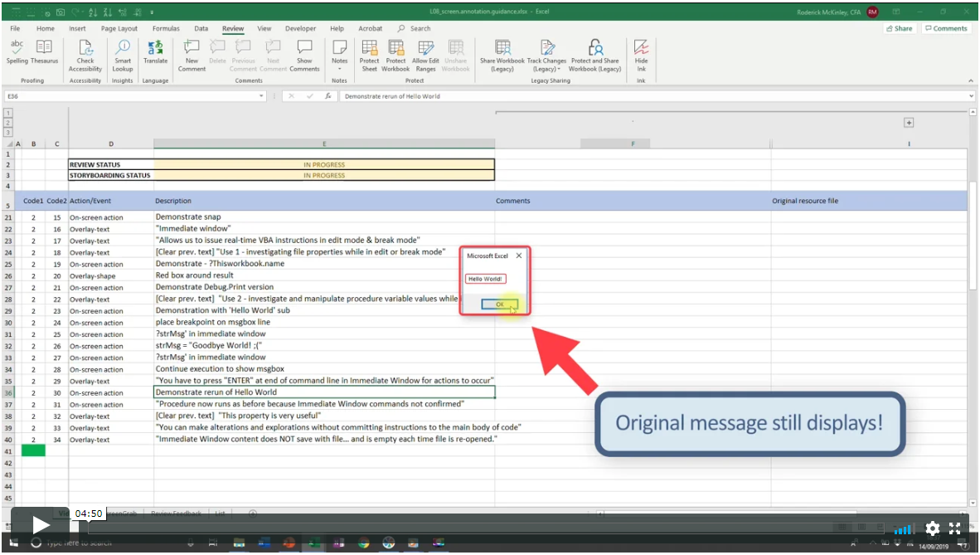This screenshot has width=980, height=555.
Task: Select the green filled cell in row 41
Action: 33,450
